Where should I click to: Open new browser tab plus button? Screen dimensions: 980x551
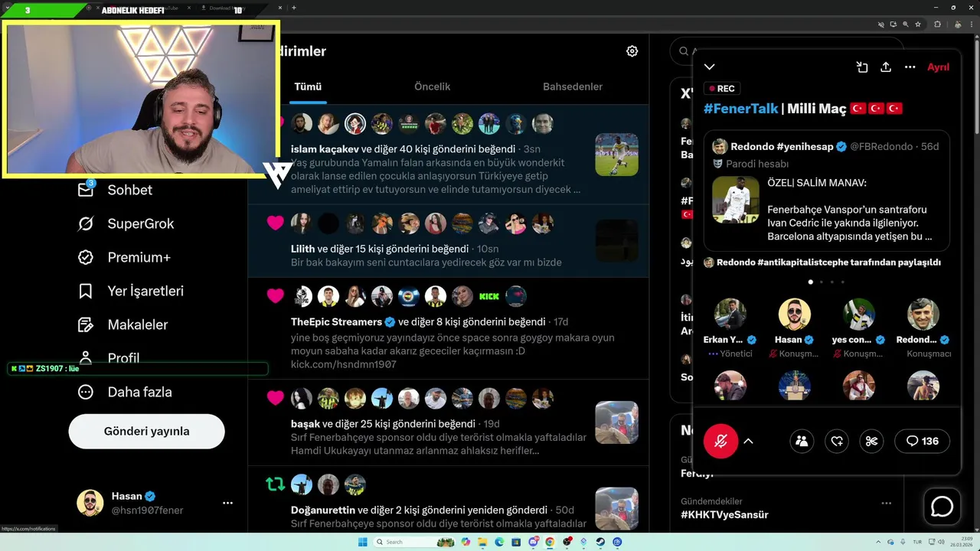point(294,8)
